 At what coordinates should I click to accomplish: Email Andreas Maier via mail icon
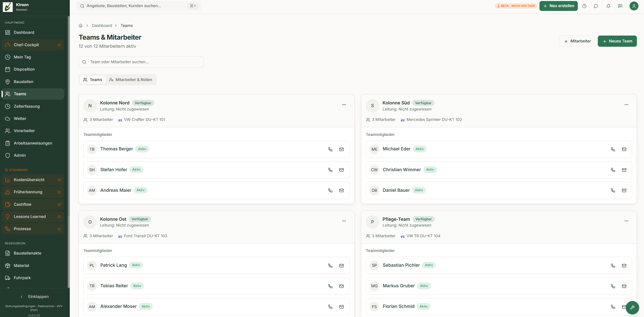[341, 191]
